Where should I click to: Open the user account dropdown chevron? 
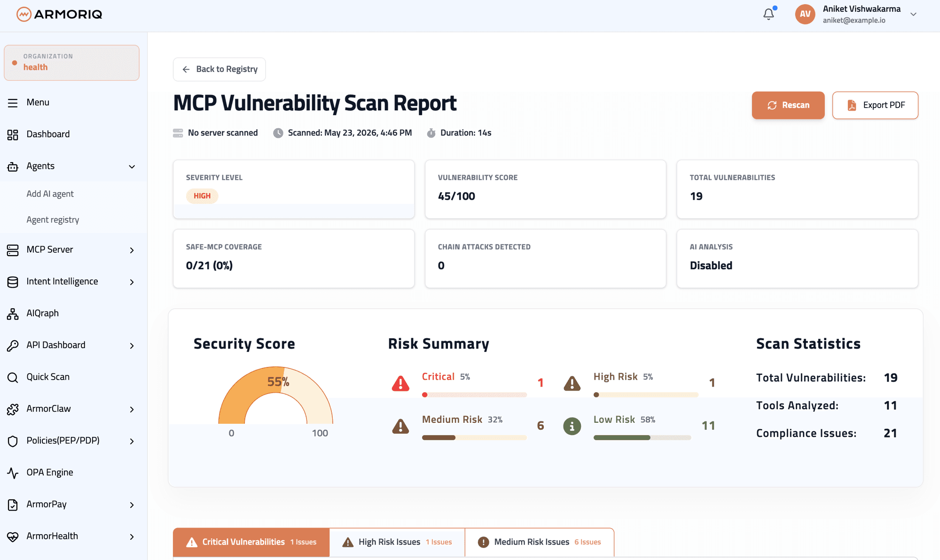click(913, 14)
